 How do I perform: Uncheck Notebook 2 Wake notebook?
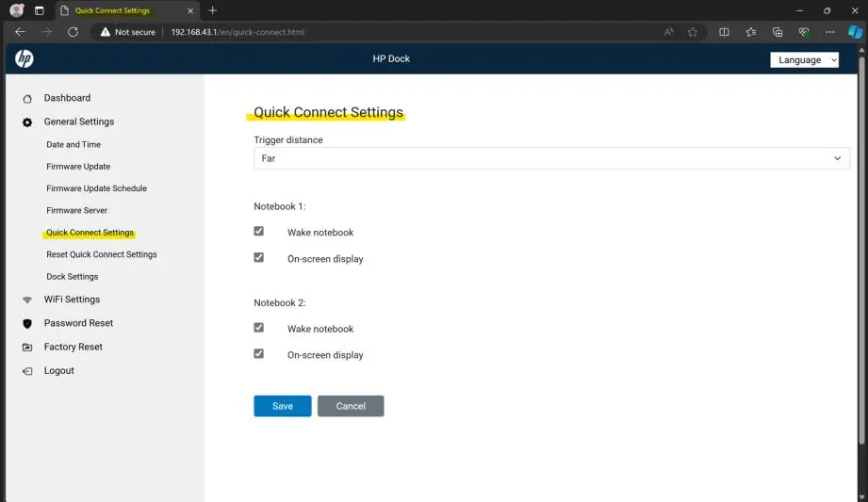coord(258,328)
